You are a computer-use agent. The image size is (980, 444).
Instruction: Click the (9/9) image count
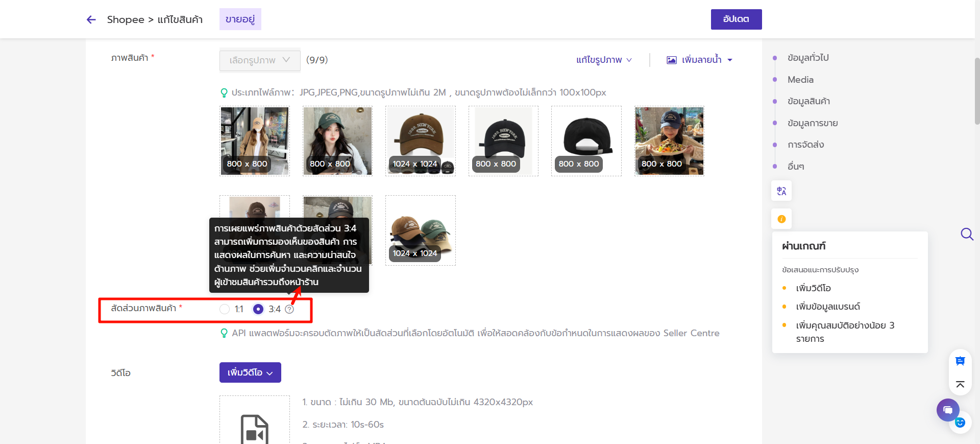tap(317, 60)
